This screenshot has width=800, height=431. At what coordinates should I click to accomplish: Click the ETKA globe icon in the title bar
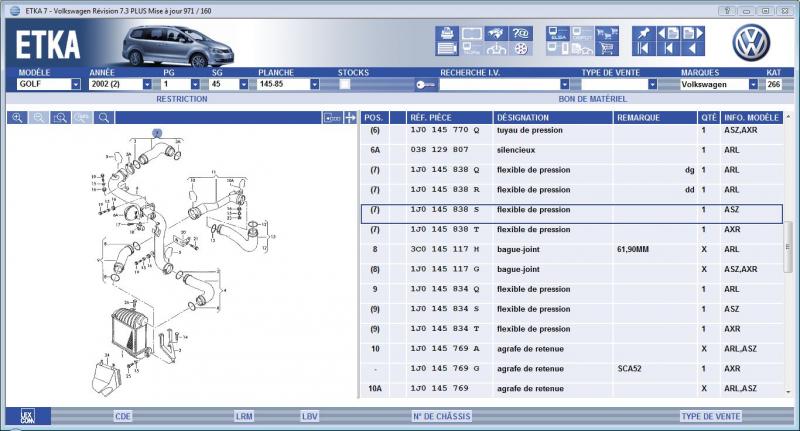point(15,11)
